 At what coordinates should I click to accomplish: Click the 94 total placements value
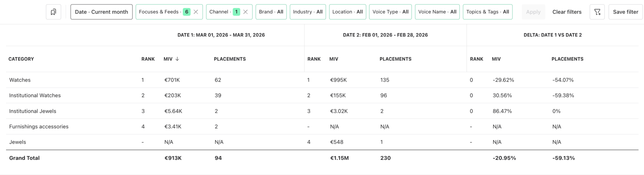[218, 158]
